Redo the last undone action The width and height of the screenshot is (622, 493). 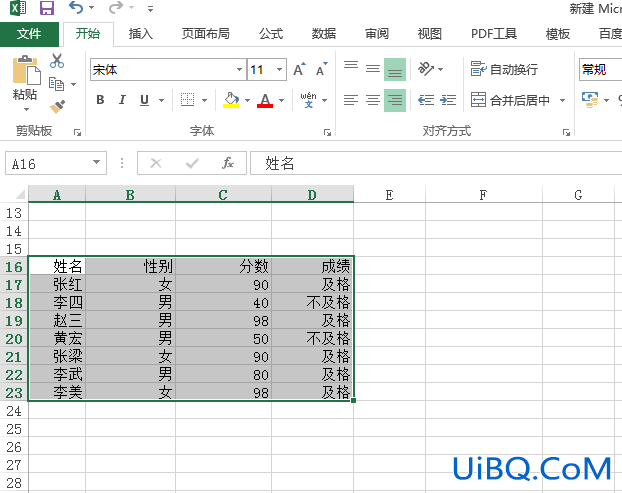pyautogui.click(x=116, y=8)
